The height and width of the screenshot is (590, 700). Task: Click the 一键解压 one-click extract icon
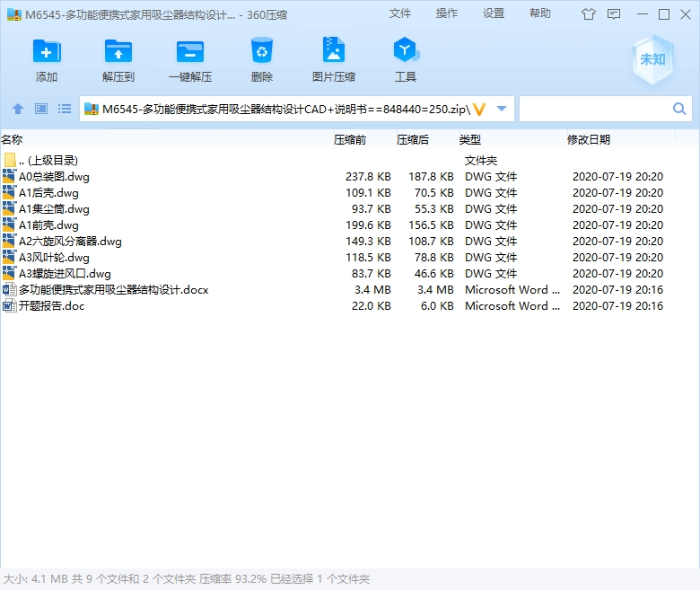click(x=190, y=51)
